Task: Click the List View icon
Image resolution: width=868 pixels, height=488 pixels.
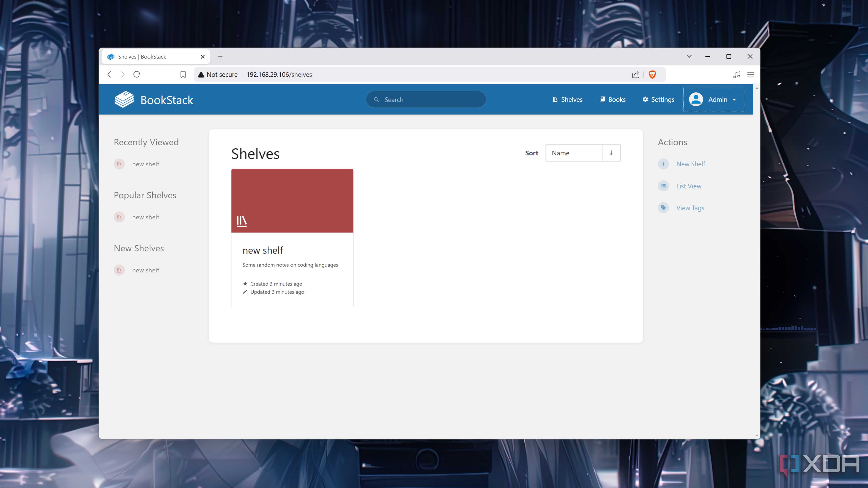Action: (663, 186)
